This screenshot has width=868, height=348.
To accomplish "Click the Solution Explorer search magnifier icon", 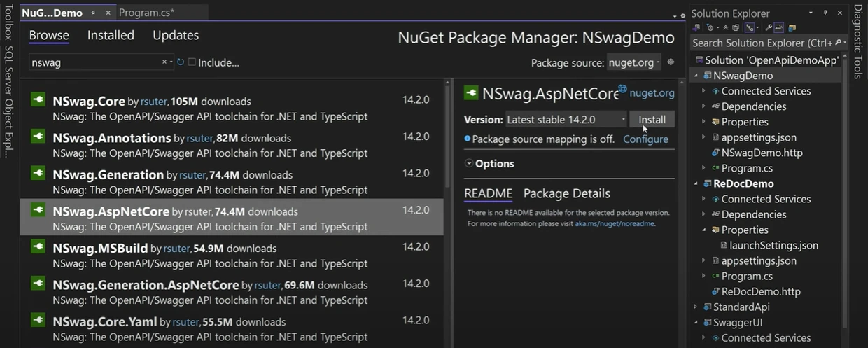I will coord(836,43).
